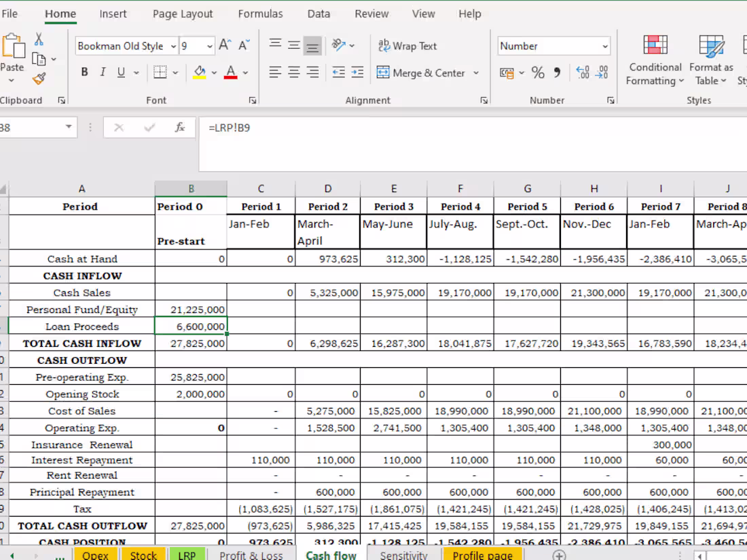Screen dimensions: 747x560
Task: Switch to the Formulas ribbon tab
Action: [x=260, y=14]
